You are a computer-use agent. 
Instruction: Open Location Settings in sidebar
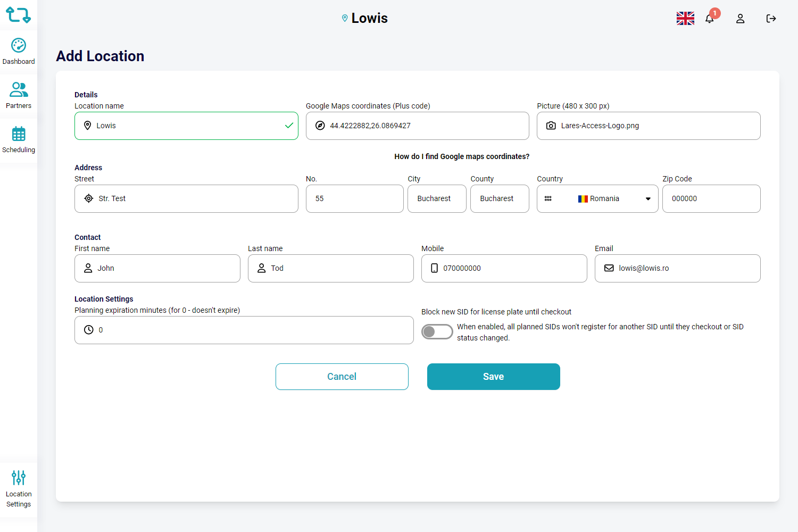(19, 489)
